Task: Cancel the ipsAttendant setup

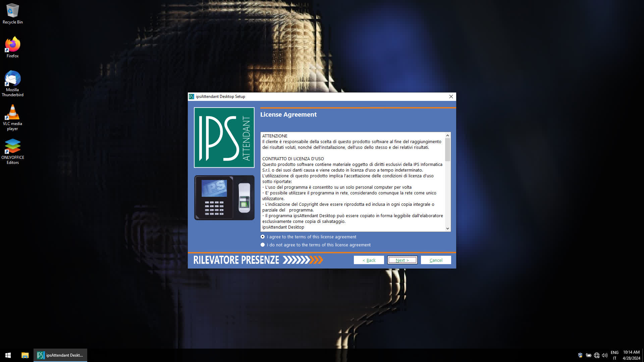Action: [436, 260]
